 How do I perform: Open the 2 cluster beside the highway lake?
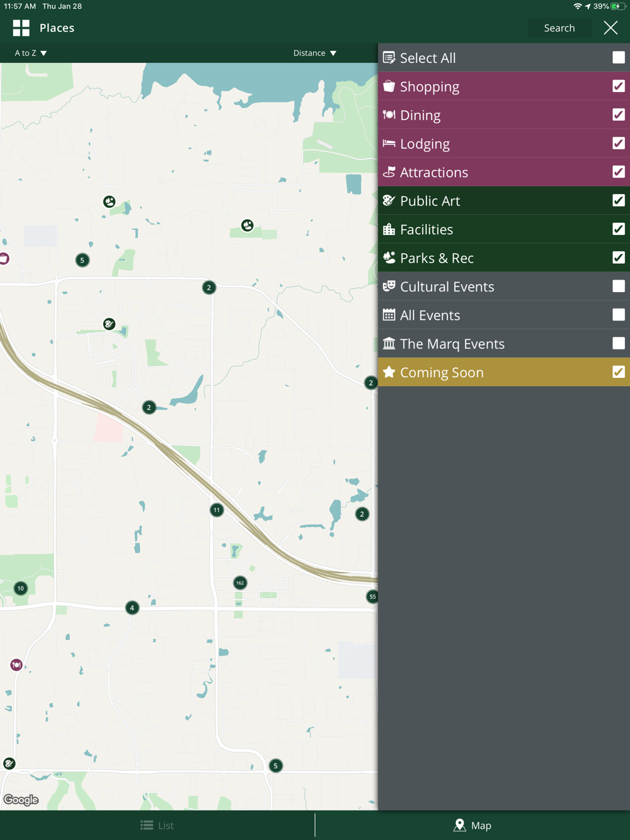(x=149, y=407)
